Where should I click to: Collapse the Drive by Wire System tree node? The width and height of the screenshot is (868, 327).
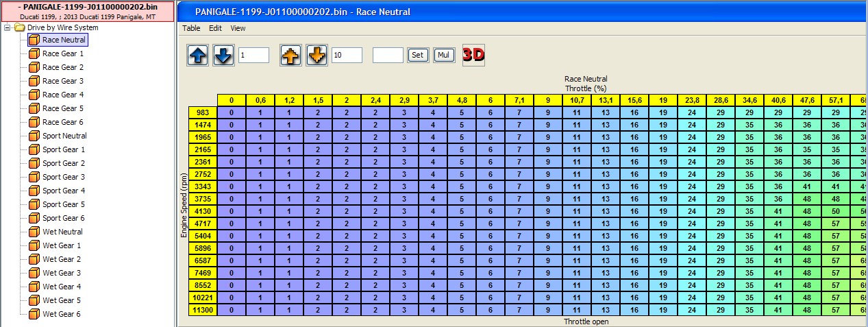tap(8, 27)
